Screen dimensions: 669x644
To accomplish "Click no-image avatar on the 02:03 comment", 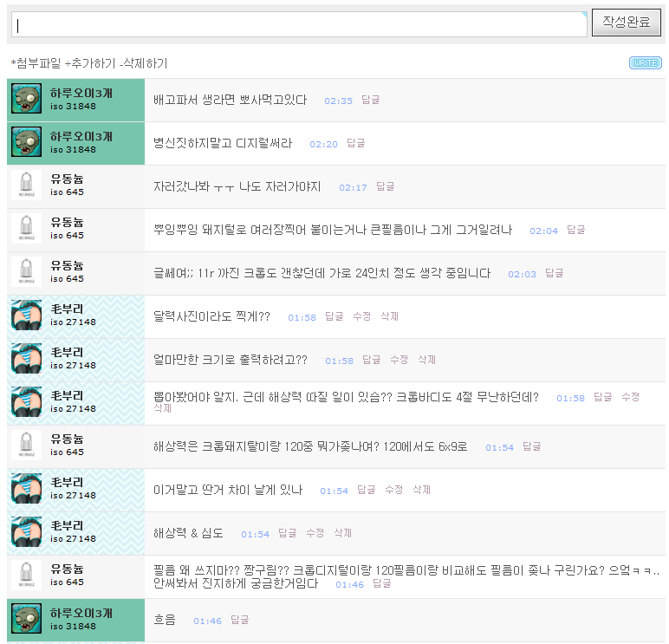I will [x=26, y=273].
